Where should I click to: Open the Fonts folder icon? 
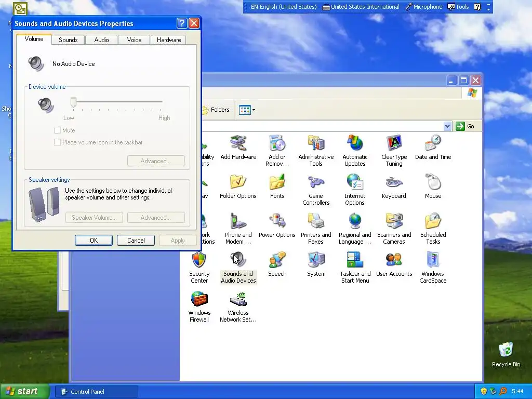click(277, 187)
